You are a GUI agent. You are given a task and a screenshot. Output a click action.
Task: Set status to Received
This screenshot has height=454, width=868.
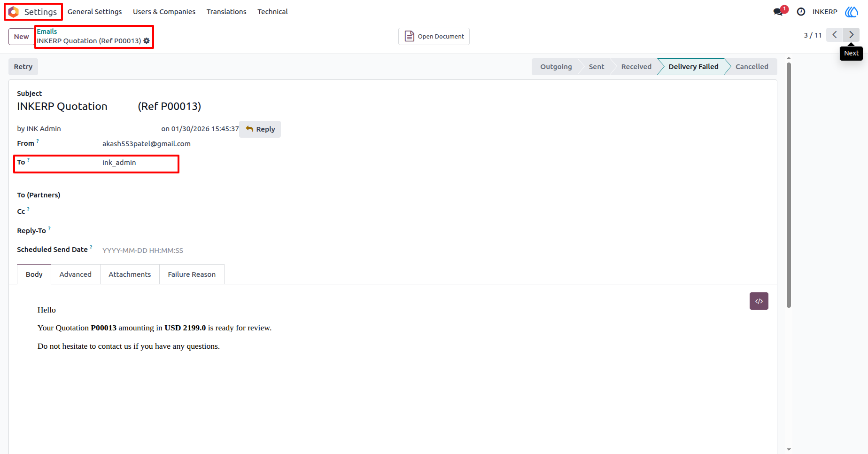tap(636, 67)
